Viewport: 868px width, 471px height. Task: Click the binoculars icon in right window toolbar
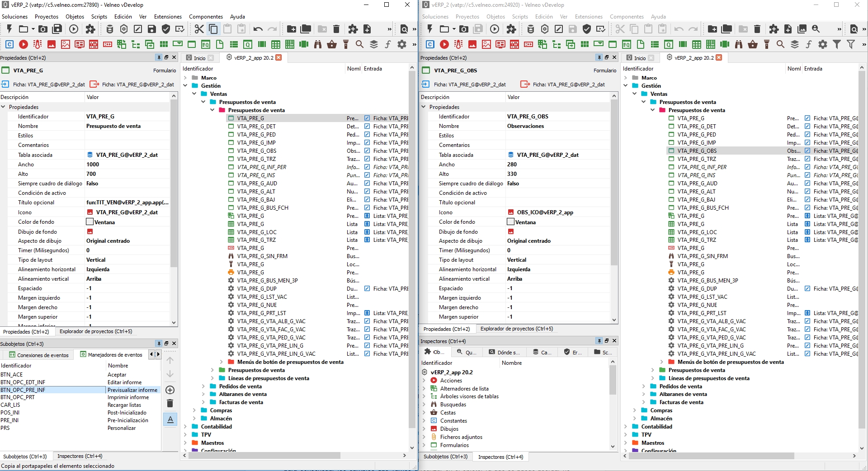click(739, 44)
